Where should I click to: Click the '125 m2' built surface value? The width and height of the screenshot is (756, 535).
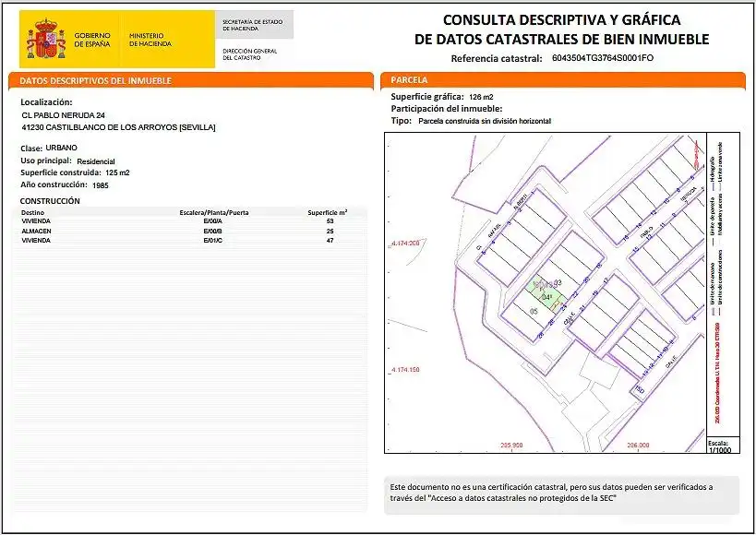coord(117,172)
